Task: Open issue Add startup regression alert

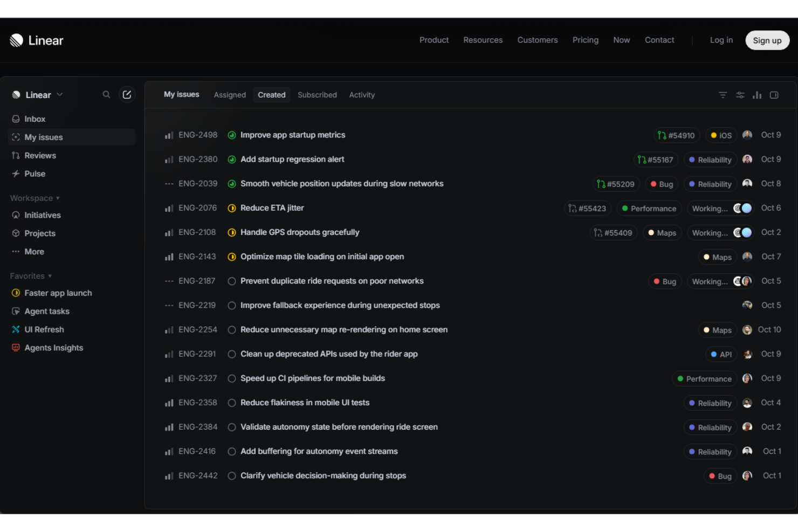Action: (292, 159)
